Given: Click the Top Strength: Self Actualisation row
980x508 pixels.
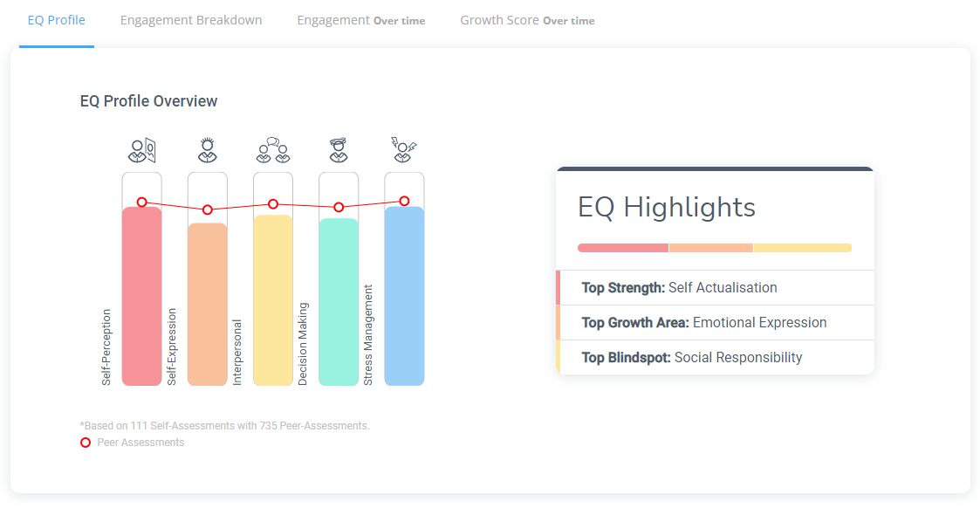Looking at the screenshot, I should (x=715, y=287).
